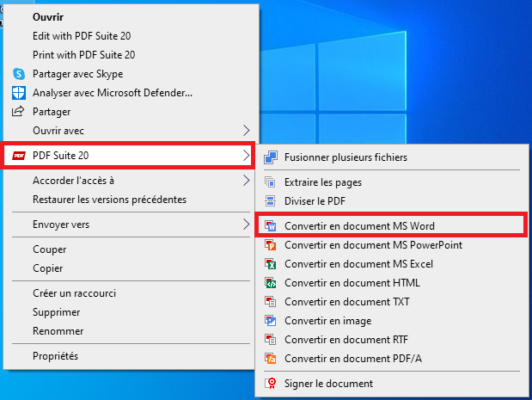Image resolution: width=532 pixels, height=400 pixels.
Task: Expand the Accorder l'accès à arrow
Action: (247, 181)
